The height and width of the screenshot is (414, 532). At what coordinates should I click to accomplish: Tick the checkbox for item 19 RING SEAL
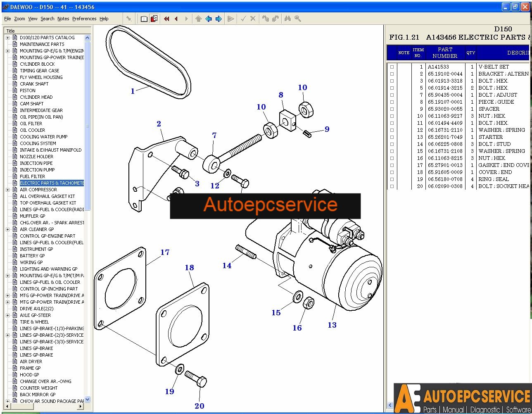(392, 179)
